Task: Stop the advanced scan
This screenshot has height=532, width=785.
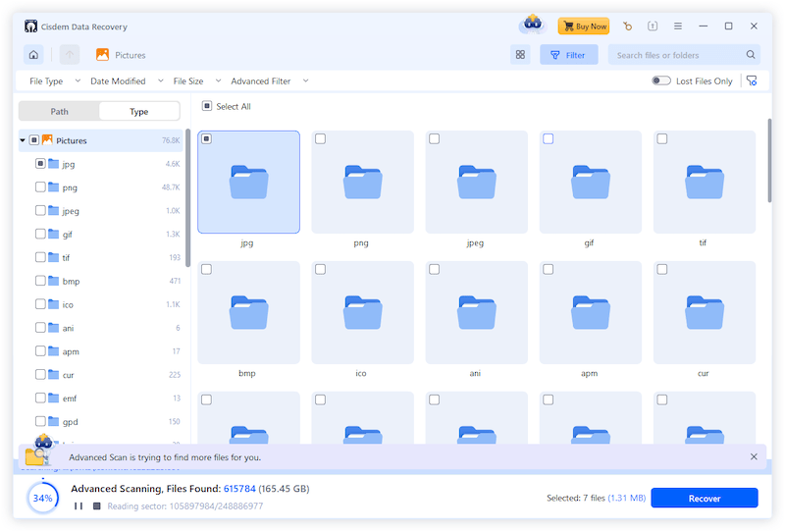Action: click(96, 506)
